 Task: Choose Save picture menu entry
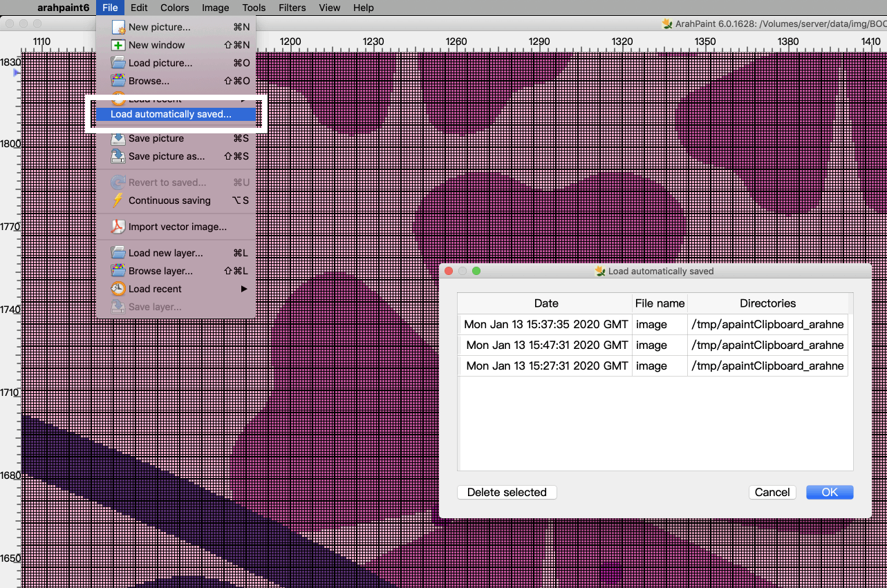(176, 138)
